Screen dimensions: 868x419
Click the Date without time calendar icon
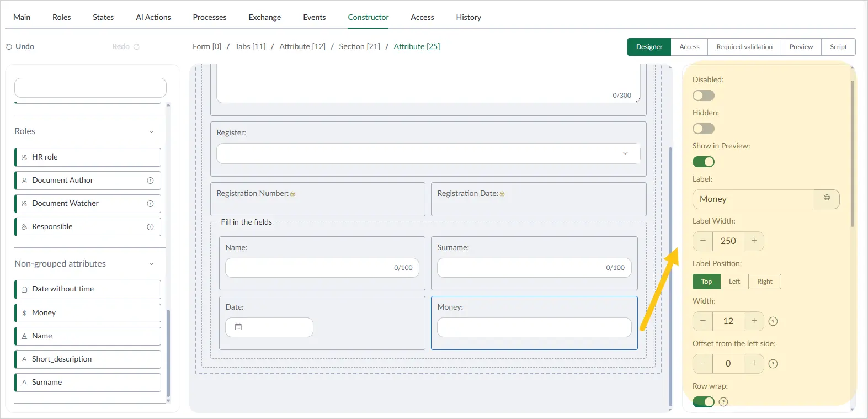pos(24,289)
